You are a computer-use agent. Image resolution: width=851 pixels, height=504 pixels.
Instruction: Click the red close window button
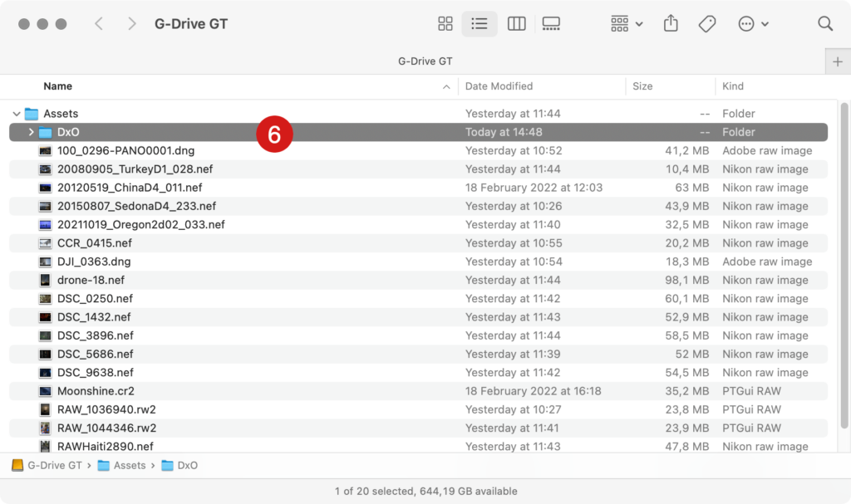[24, 24]
